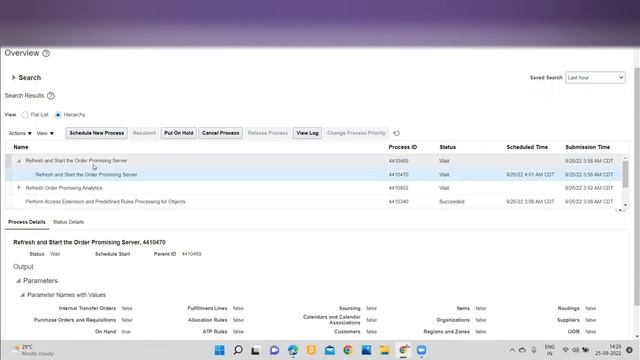This screenshot has height=360, width=640.
Task: Sort by the Process ID column header
Action: click(402, 147)
